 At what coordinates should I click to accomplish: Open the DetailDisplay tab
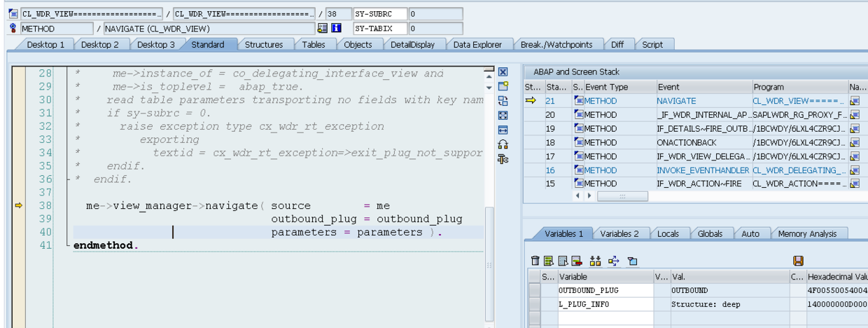(x=412, y=44)
